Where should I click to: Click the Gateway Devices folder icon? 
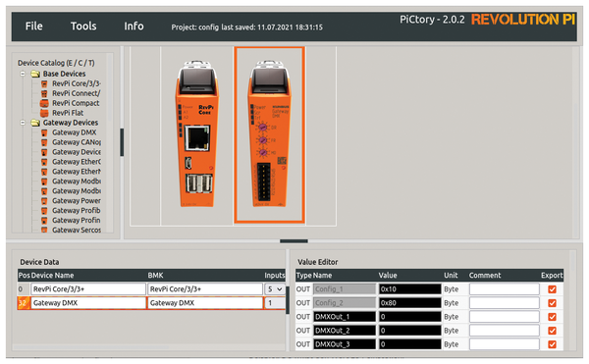(x=35, y=123)
